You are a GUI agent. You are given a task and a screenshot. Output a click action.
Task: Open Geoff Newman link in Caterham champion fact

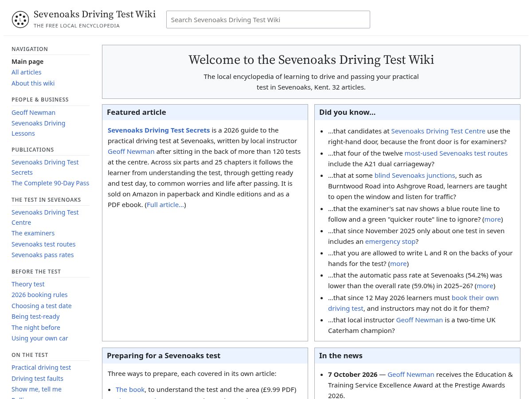419,320
